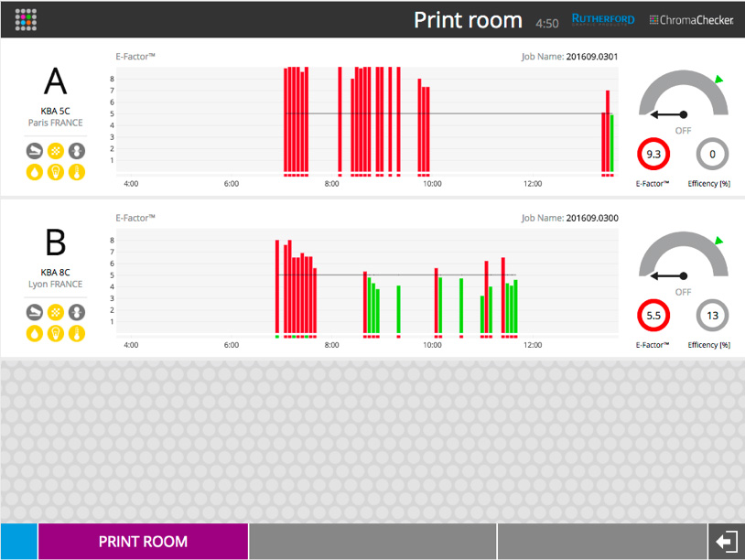
Task: Click press A grey rollers icon
Action: coord(77,151)
